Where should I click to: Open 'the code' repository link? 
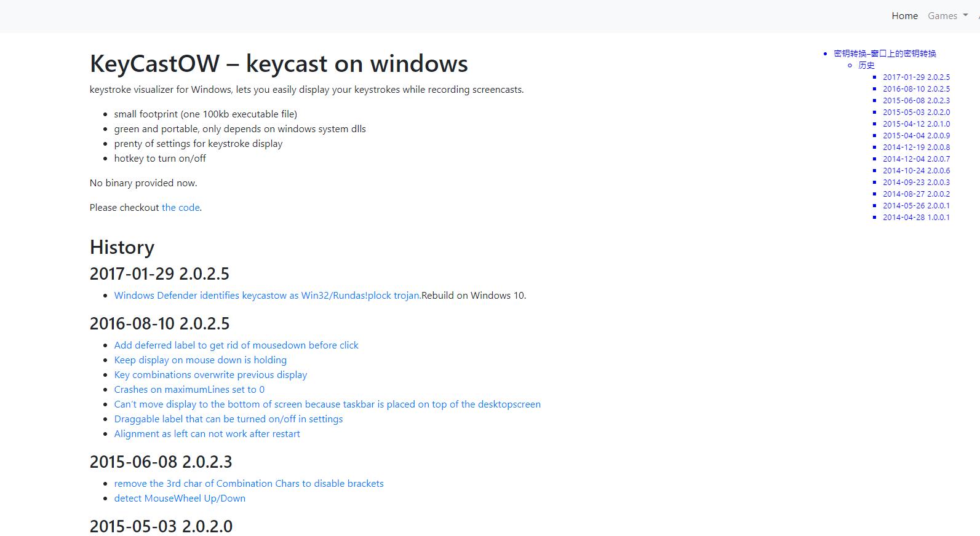(180, 208)
